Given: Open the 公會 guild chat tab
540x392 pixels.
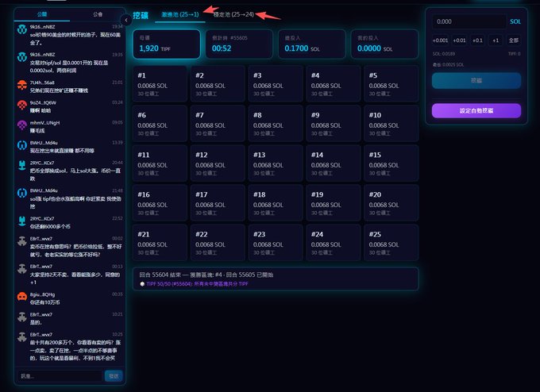Looking at the screenshot, I should click(x=98, y=14).
